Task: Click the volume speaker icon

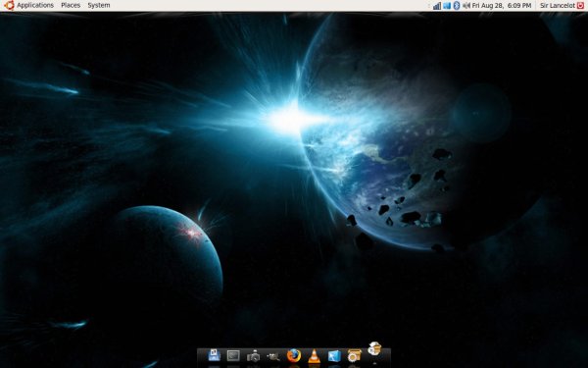Action: click(x=466, y=5)
